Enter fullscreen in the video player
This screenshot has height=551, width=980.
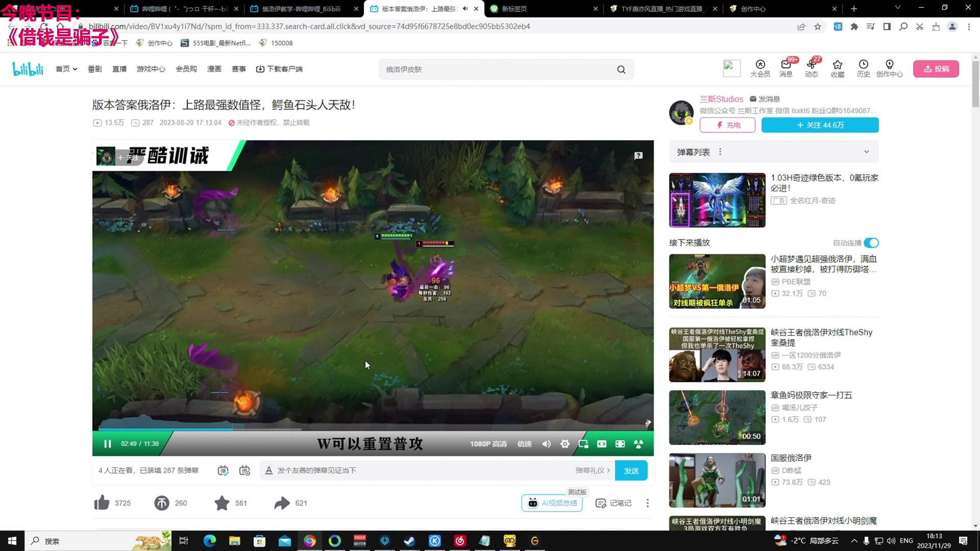(x=620, y=444)
